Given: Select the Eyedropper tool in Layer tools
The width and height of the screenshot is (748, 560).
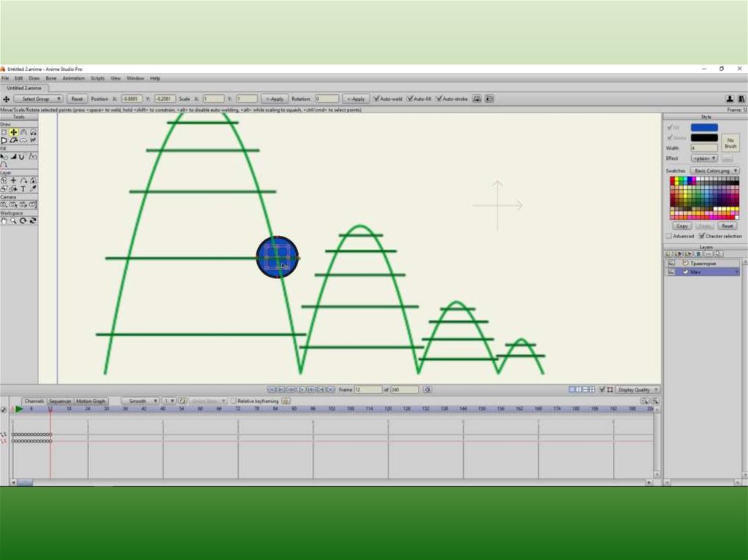Looking at the screenshot, I should (x=34, y=188).
